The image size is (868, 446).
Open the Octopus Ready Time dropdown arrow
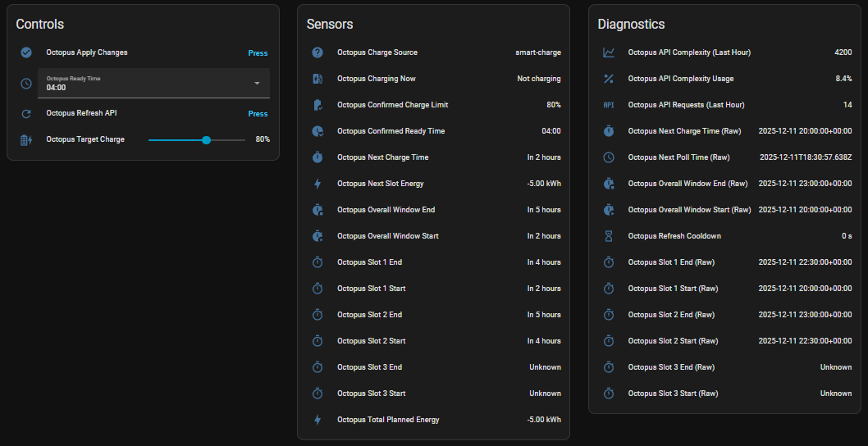(257, 84)
